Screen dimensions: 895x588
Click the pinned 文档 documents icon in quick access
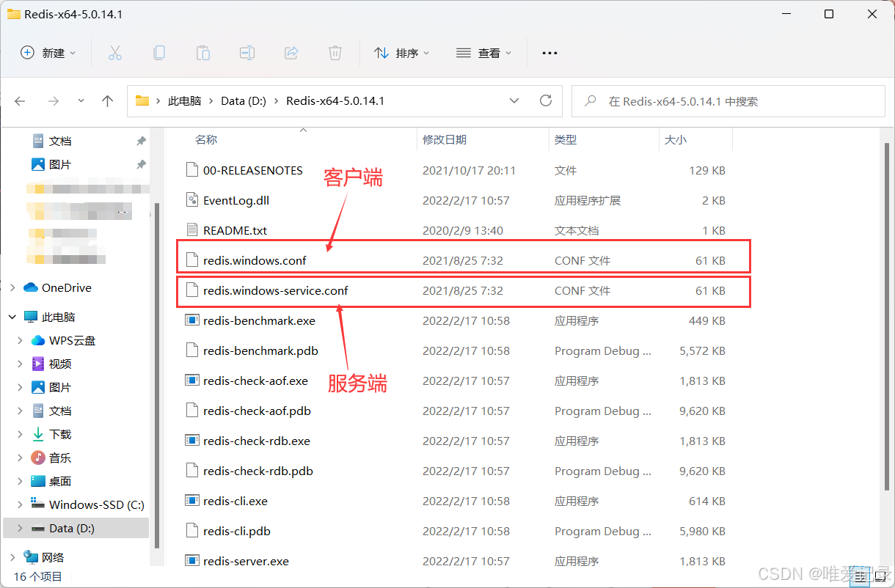tap(38, 141)
